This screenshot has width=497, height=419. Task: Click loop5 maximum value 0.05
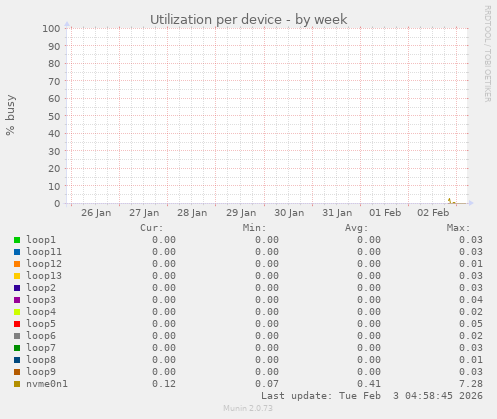(x=471, y=324)
